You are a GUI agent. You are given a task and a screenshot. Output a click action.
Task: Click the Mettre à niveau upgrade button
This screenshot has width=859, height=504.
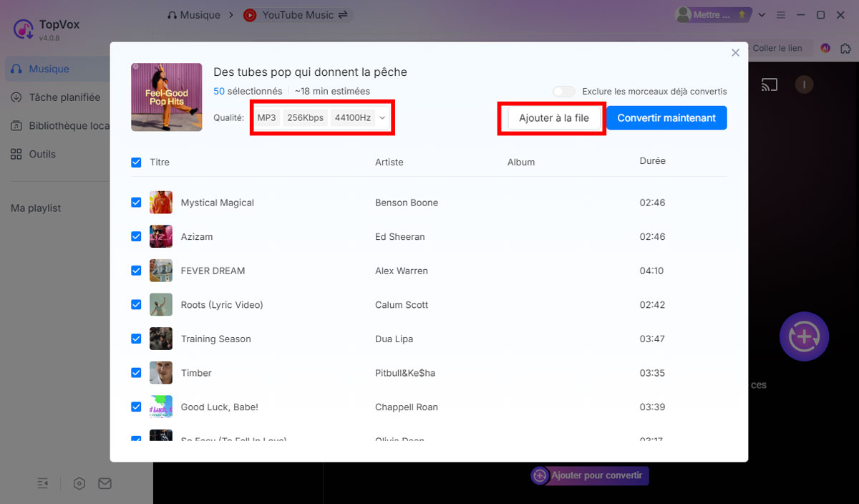(x=713, y=14)
